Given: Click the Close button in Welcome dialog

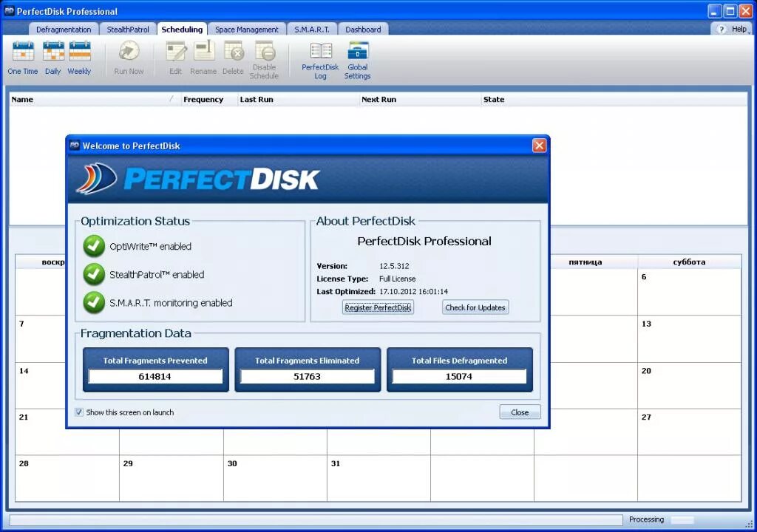Looking at the screenshot, I should coord(520,412).
